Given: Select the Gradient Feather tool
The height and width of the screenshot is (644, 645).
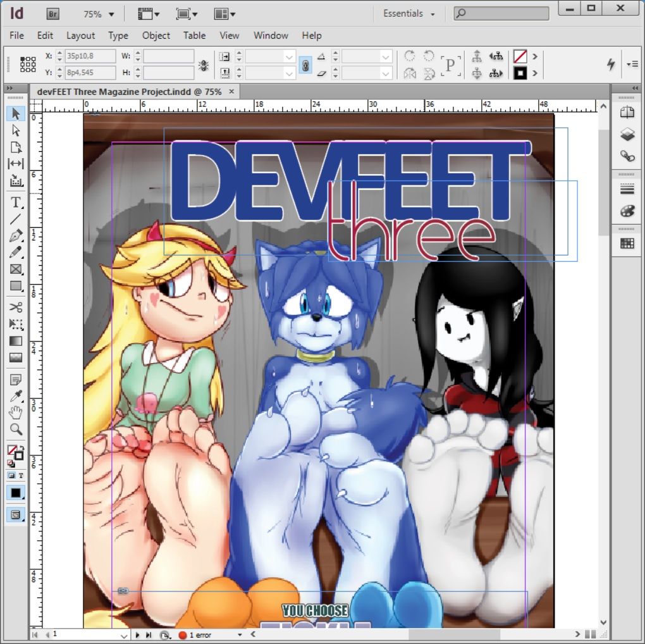Looking at the screenshot, I should pyautogui.click(x=16, y=357).
